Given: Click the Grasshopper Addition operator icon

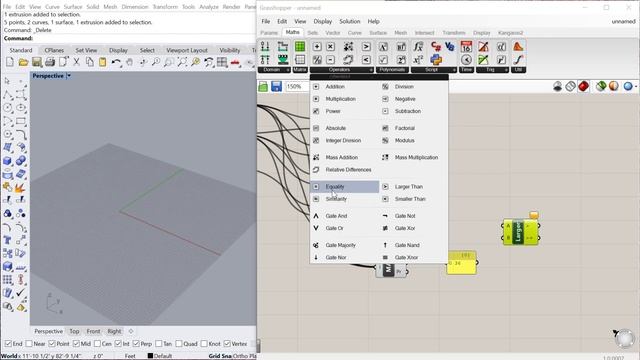Looking at the screenshot, I should point(317,47).
